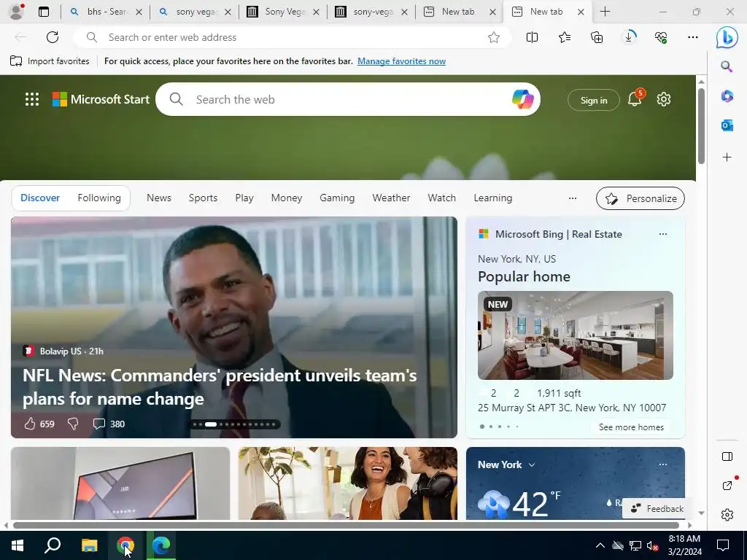The image size is (747, 560).
Task: Open sidebar customize settings gear
Action: pos(727,515)
